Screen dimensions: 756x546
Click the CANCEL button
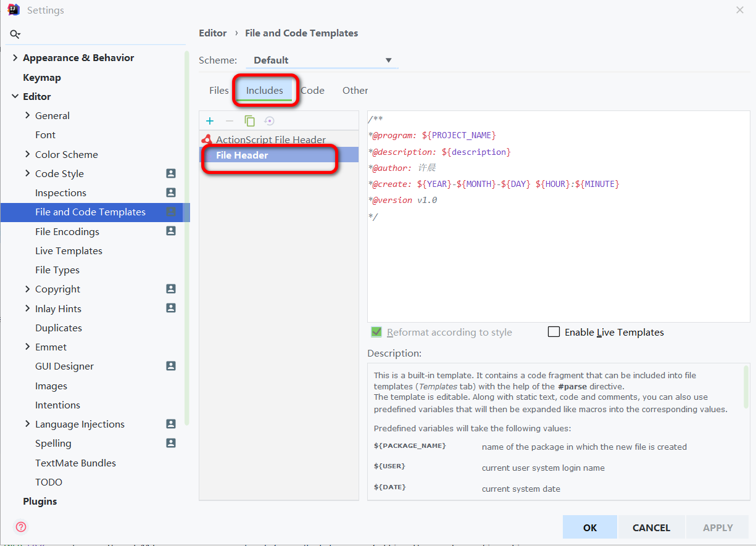[651, 527]
